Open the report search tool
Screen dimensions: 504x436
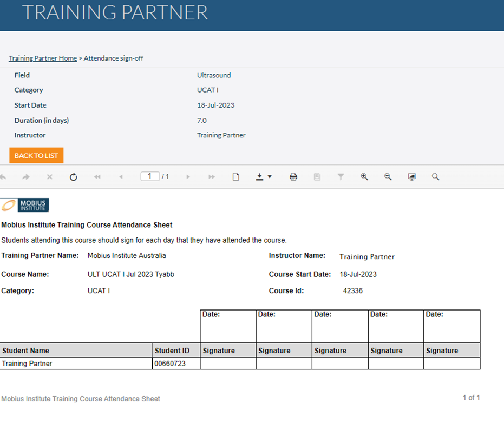click(x=435, y=176)
